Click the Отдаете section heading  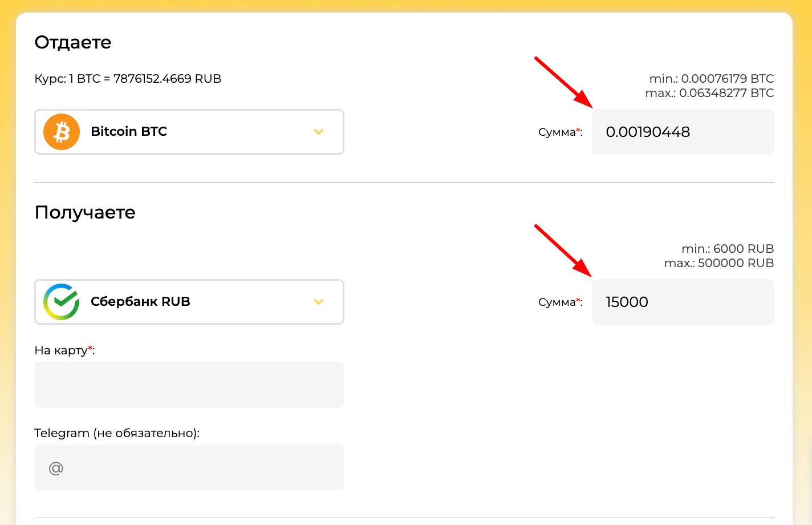click(x=73, y=42)
